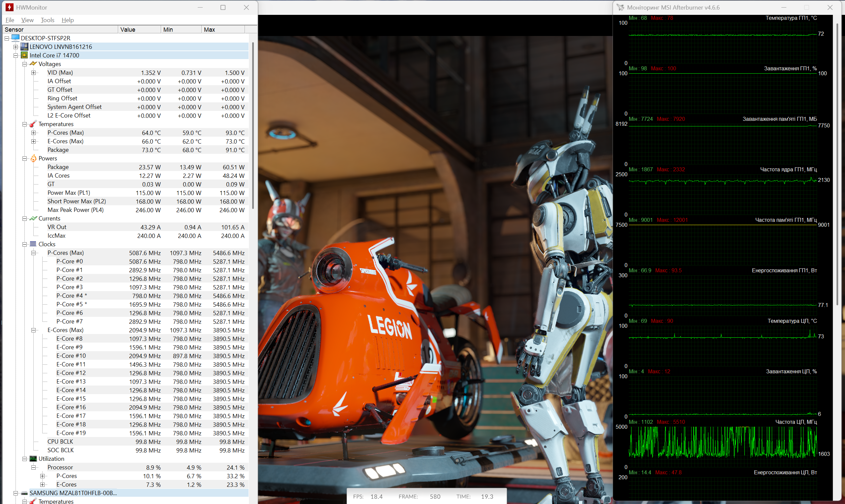The image size is (845, 504).
Task: Click the LENOVO motherboard icon
Action: tap(24, 47)
